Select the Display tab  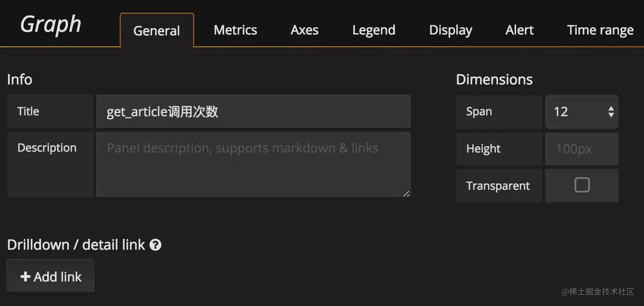pos(450,30)
